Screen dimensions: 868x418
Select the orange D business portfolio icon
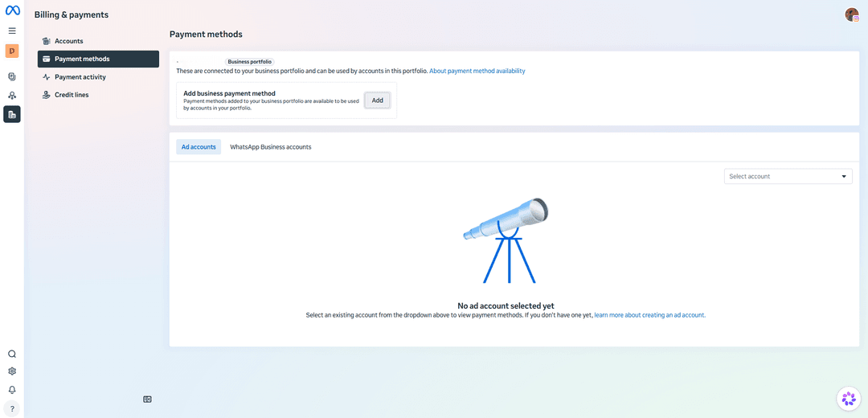[x=12, y=51]
